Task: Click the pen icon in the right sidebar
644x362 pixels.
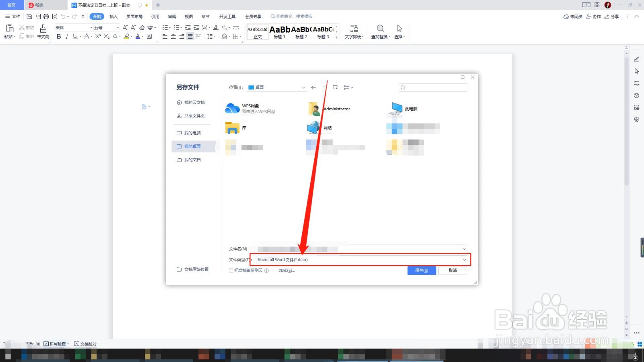Action: [x=636, y=59]
